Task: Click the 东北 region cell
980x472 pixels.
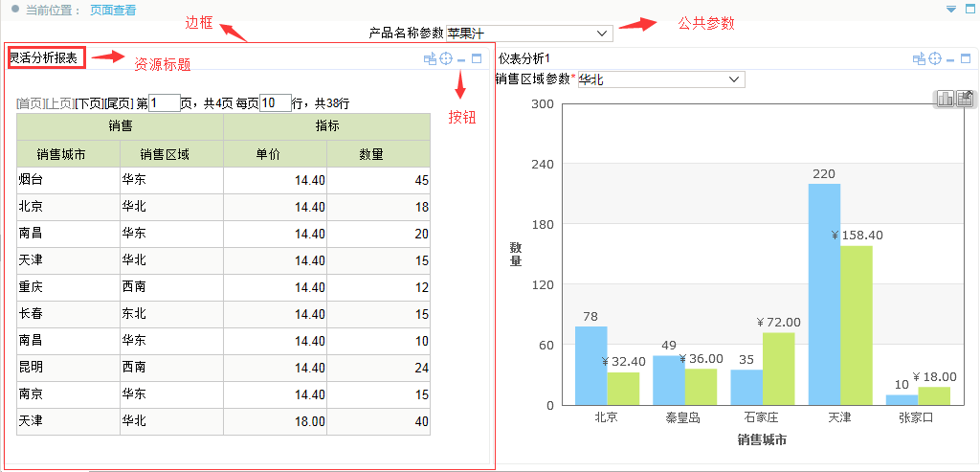Action: click(171, 314)
